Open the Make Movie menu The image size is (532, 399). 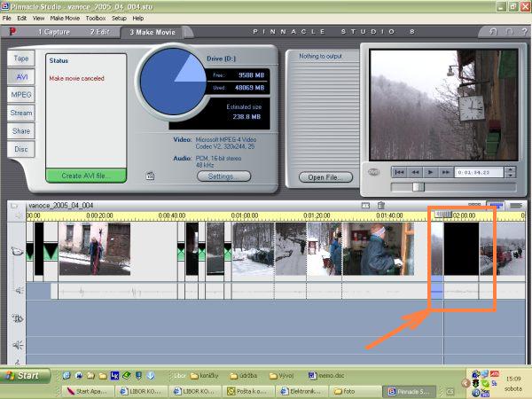click(66, 18)
